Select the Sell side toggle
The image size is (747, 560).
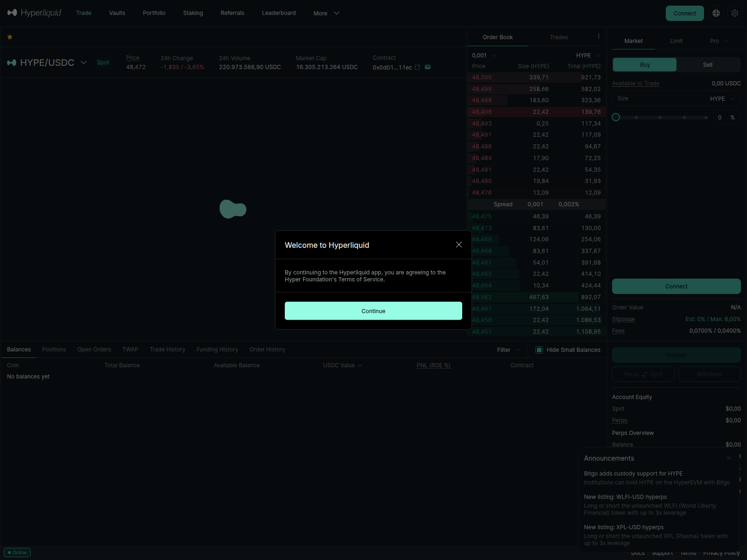[708, 65]
